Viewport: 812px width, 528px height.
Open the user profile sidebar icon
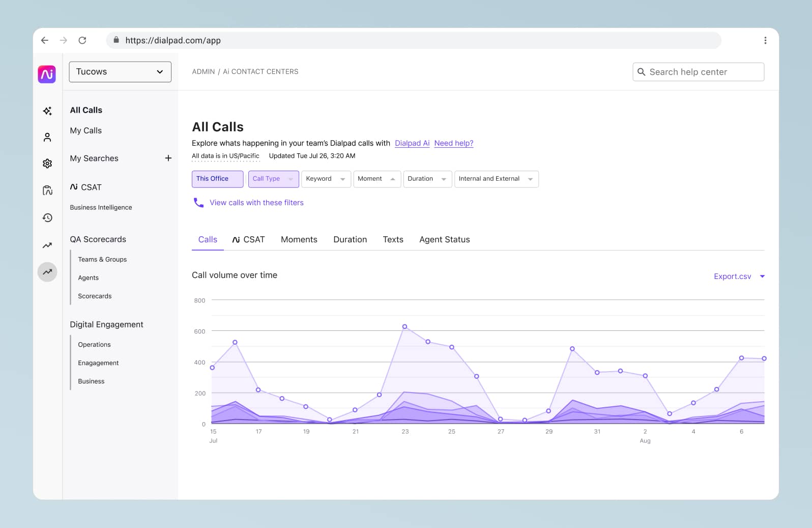[47, 137]
